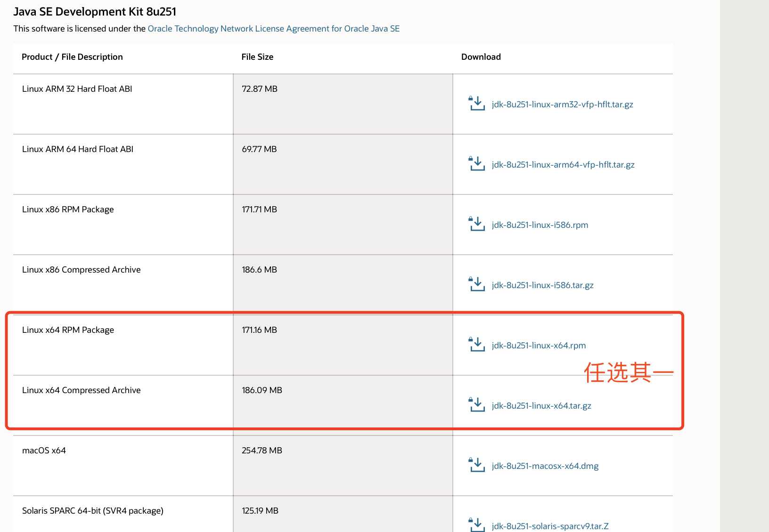
Task: Download the jdk-8u251-solaris-sparcv9.tar.Z link
Action: (550, 526)
